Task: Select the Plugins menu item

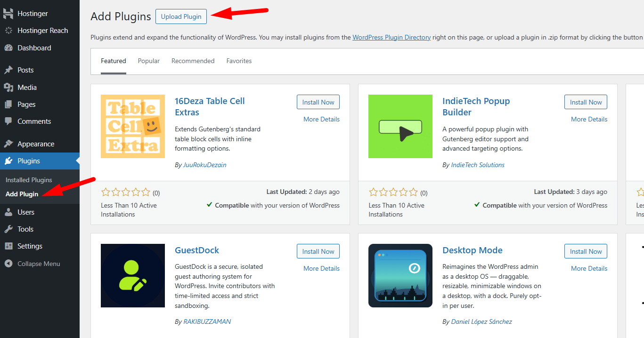Action: tap(40, 161)
